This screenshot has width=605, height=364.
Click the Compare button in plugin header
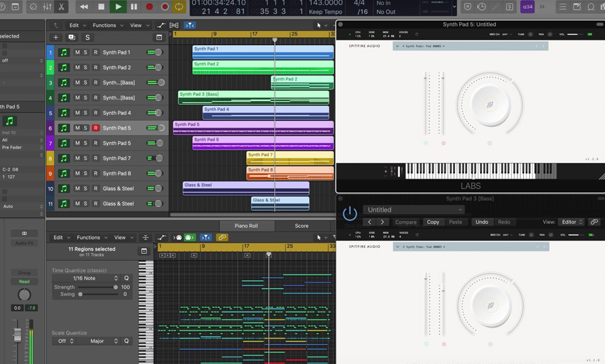click(x=405, y=222)
